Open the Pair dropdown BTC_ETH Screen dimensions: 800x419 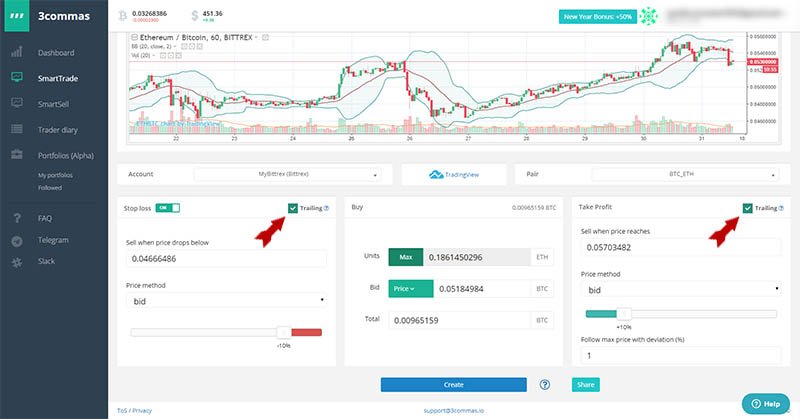(685, 174)
